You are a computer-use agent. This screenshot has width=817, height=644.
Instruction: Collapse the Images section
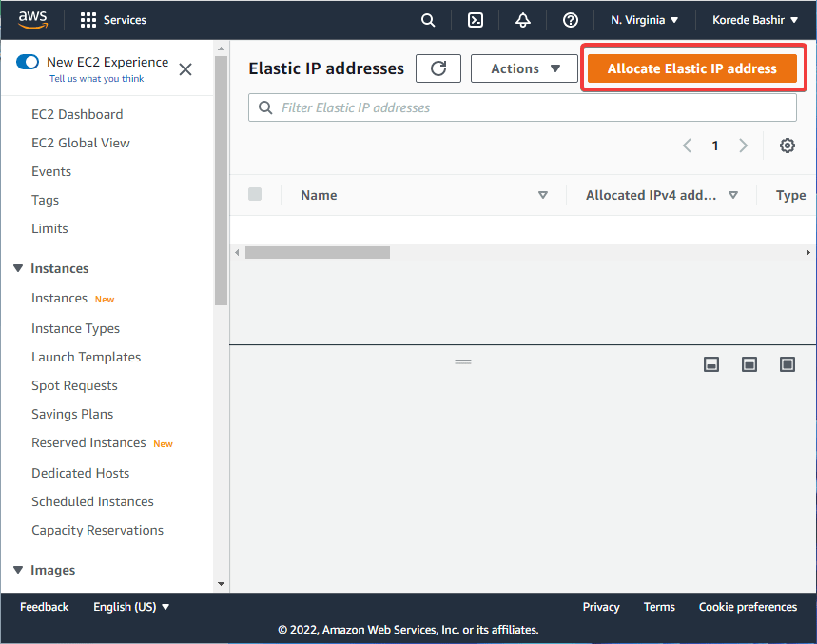click(x=18, y=570)
